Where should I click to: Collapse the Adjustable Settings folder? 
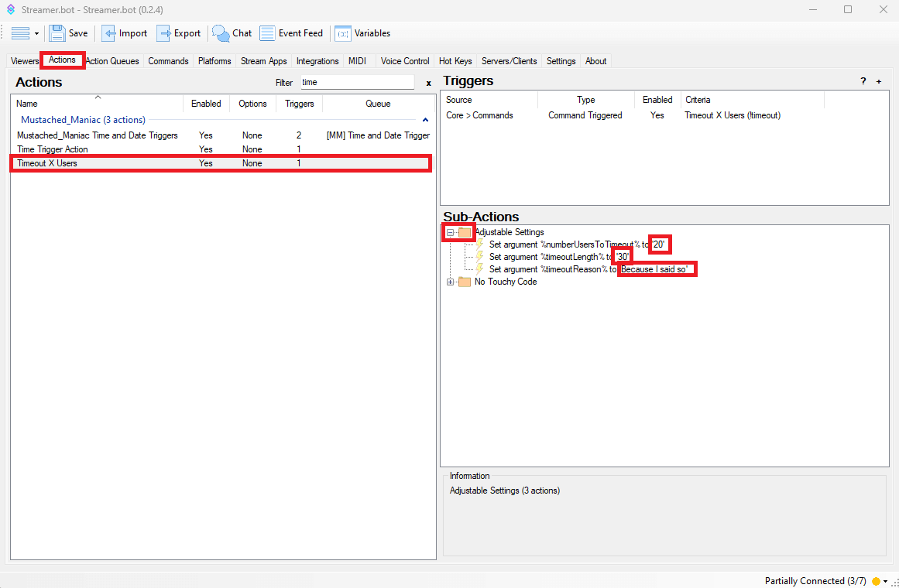tap(450, 232)
